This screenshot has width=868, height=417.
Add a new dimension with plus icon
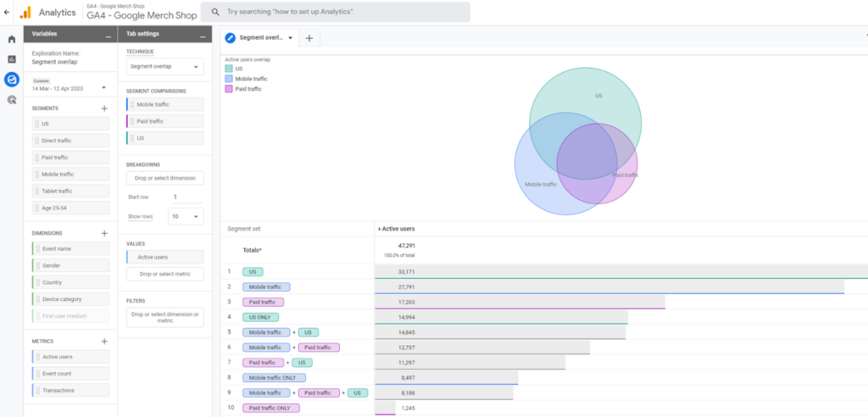pyautogui.click(x=104, y=234)
